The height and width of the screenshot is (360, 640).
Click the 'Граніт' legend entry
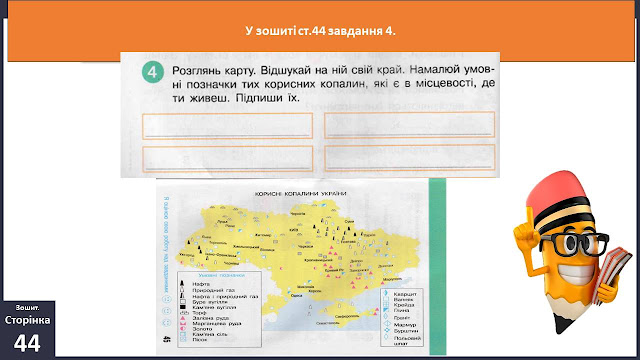pos(402,318)
